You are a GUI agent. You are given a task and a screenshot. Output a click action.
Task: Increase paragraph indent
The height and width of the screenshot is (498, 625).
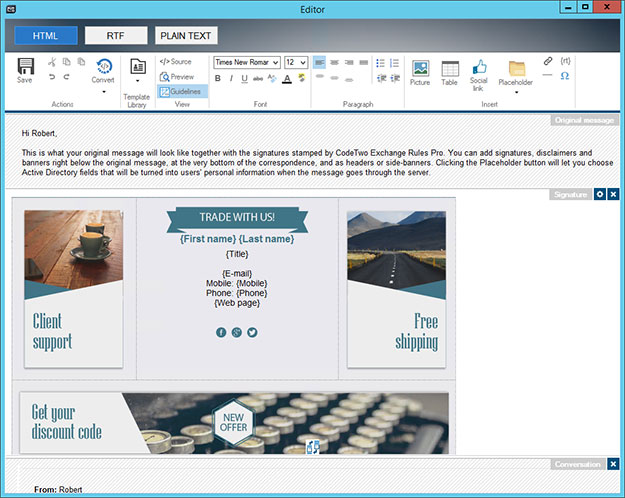[x=395, y=78]
